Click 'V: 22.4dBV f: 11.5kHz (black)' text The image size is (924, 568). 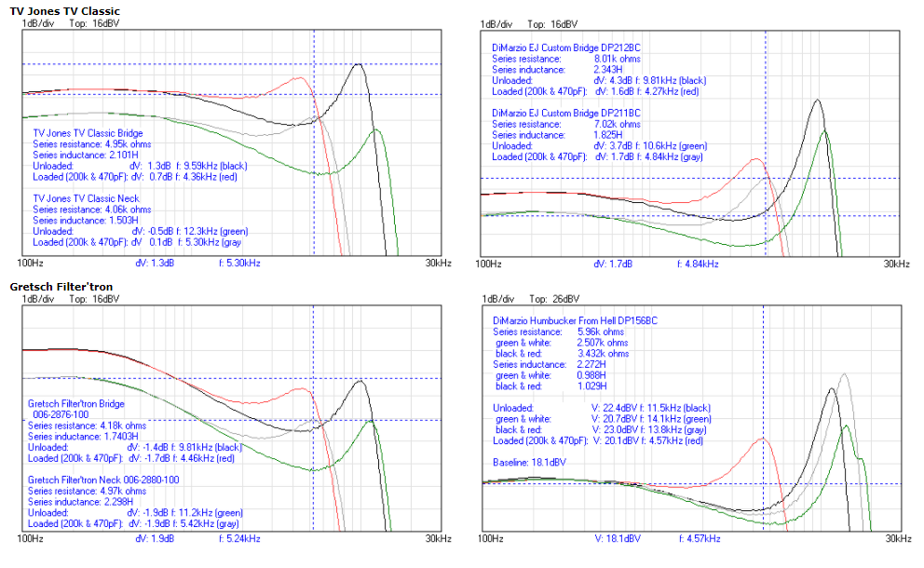[651, 409]
